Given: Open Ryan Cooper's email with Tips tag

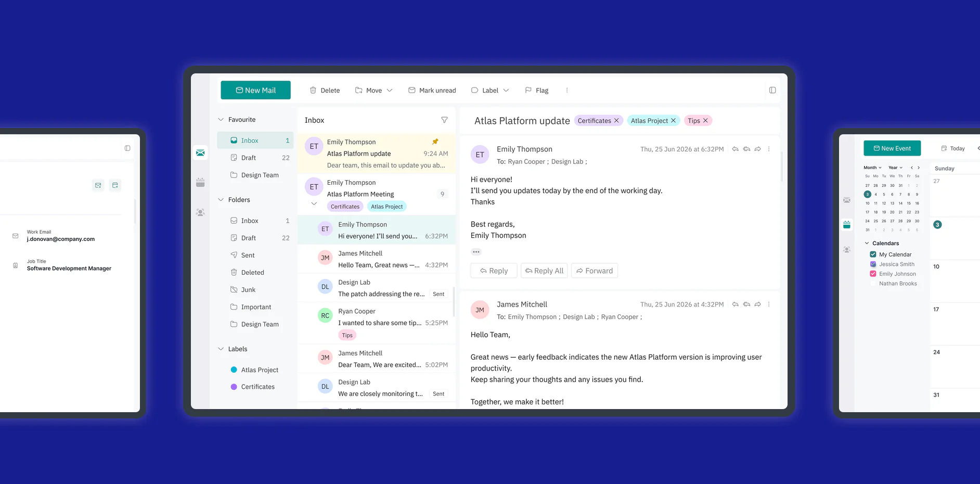Looking at the screenshot, I should [x=377, y=323].
